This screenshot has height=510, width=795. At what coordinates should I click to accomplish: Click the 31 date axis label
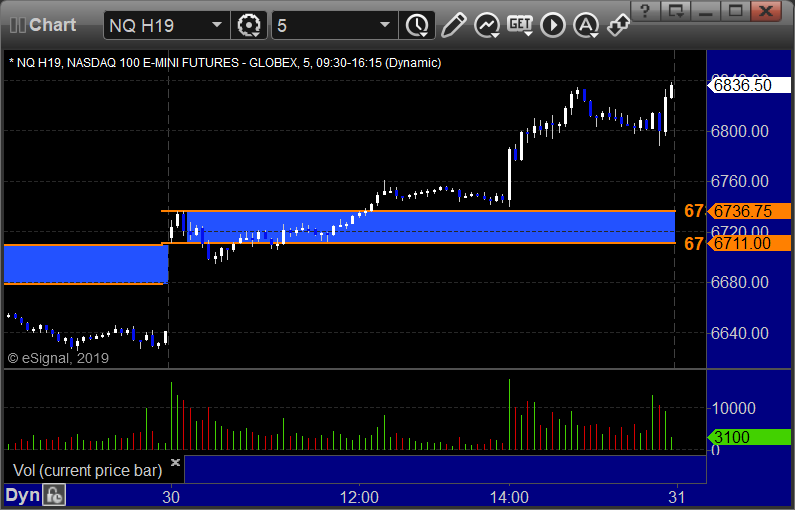[676, 497]
